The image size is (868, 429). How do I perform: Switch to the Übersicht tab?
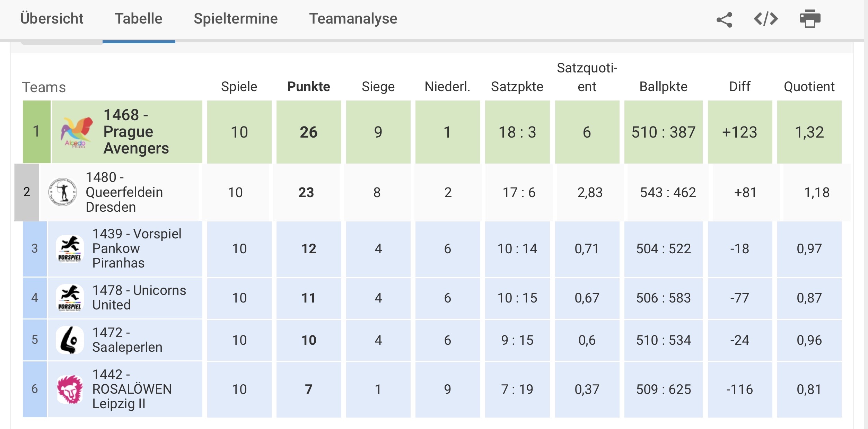(x=52, y=19)
